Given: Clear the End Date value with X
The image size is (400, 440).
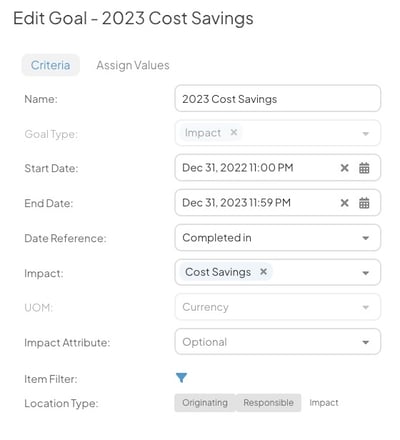Looking at the screenshot, I should 344,203.
